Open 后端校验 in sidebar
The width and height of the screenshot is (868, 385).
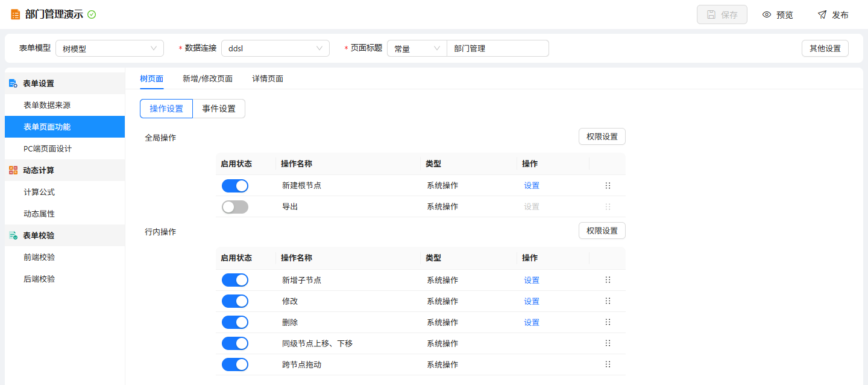click(x=65, y=279)
